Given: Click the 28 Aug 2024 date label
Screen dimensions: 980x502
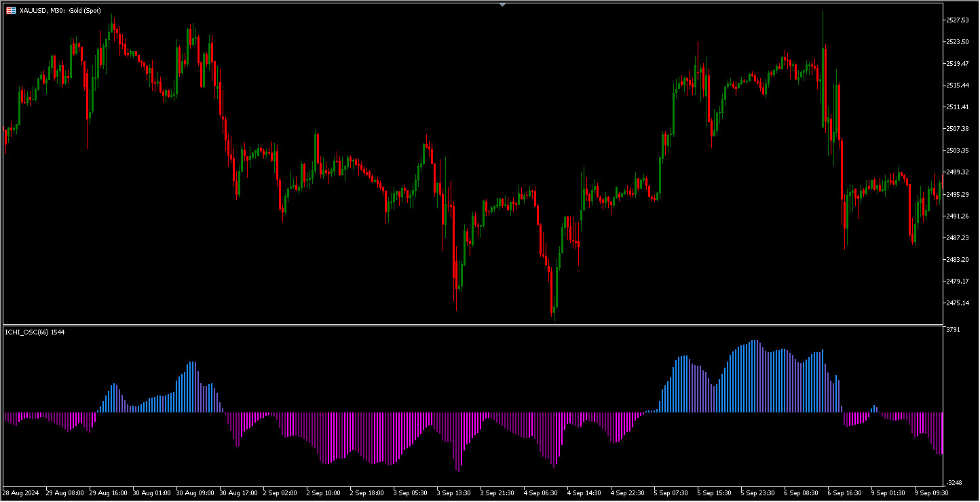Looking at the screenshot, I should (20, 493).
